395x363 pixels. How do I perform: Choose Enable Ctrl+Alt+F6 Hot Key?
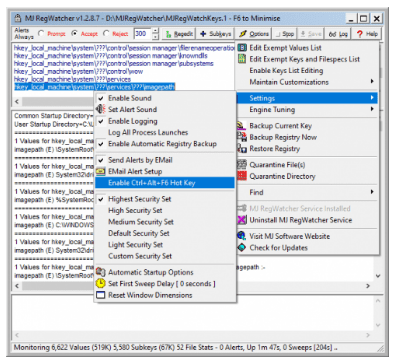pos(165,183)
